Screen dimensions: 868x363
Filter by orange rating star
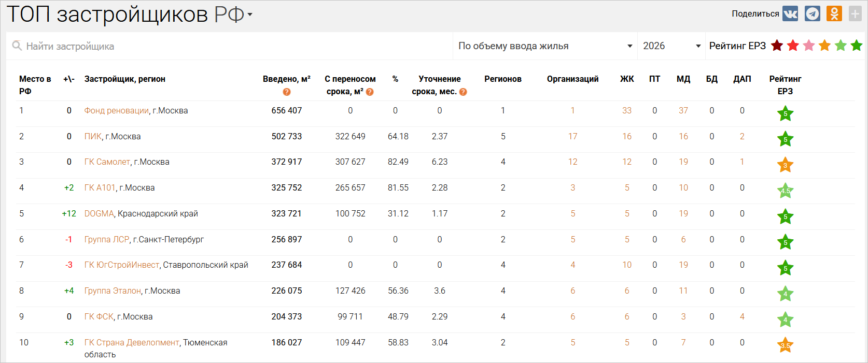[x=824, y=46]
